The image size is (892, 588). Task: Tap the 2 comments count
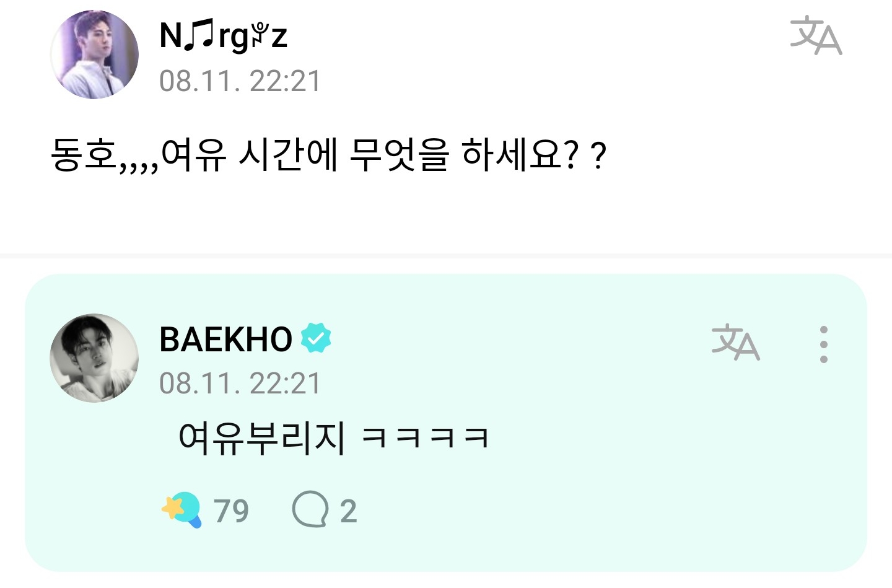[x=348, y=511]
